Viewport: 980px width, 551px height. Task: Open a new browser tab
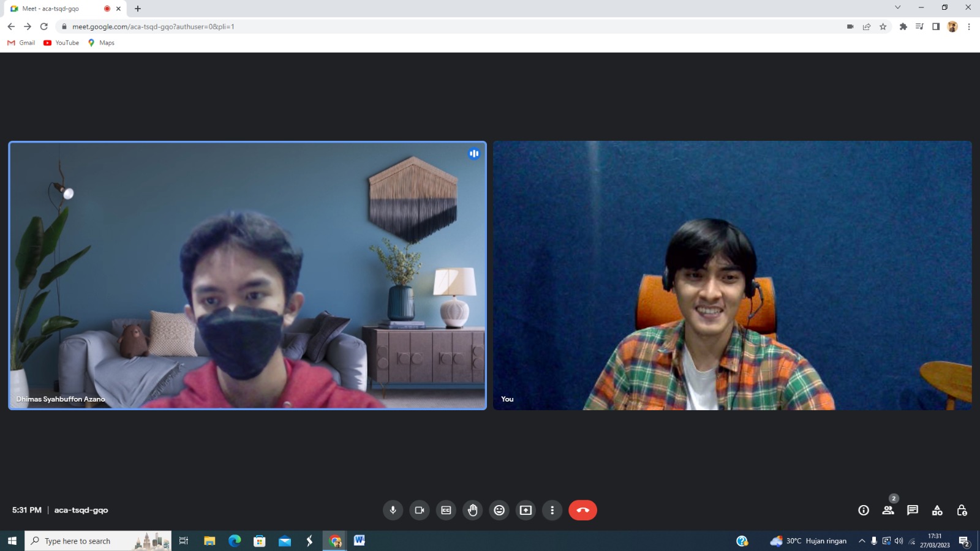pos(138,9)
